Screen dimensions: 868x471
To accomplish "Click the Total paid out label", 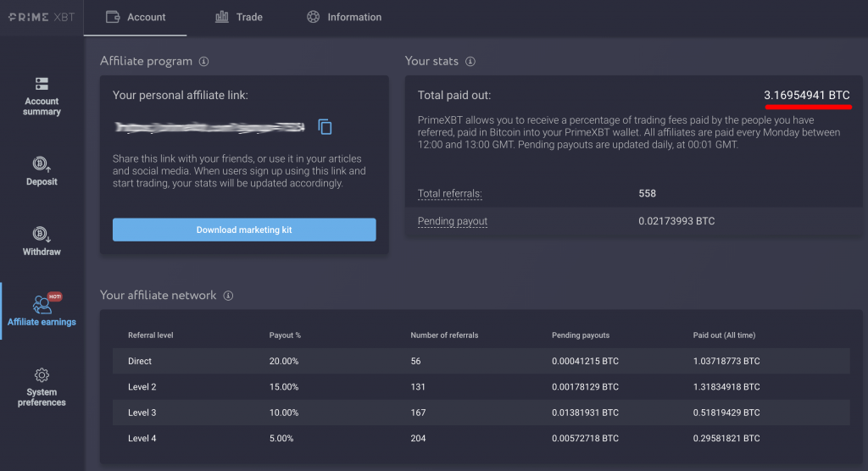I will [x=454, y=95].
